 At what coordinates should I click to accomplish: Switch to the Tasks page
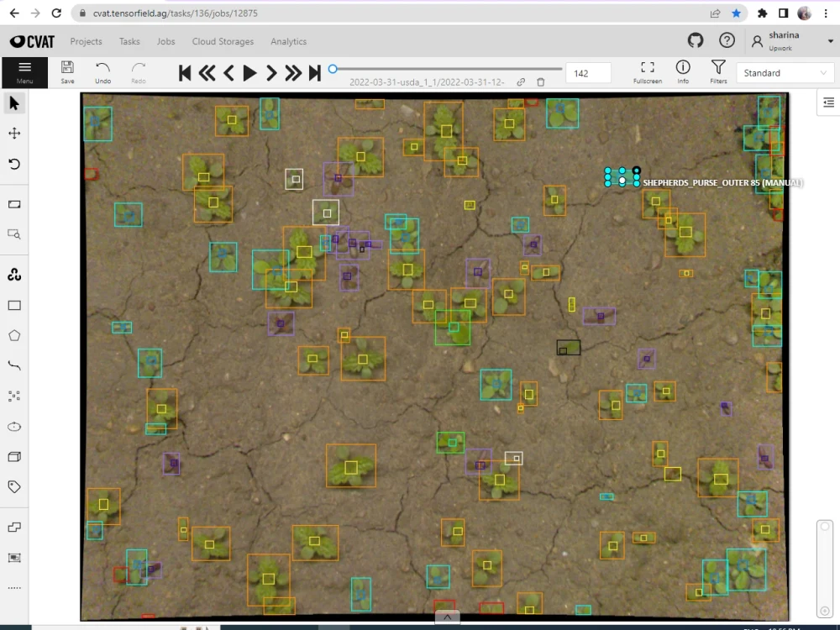tap(129, 41)
